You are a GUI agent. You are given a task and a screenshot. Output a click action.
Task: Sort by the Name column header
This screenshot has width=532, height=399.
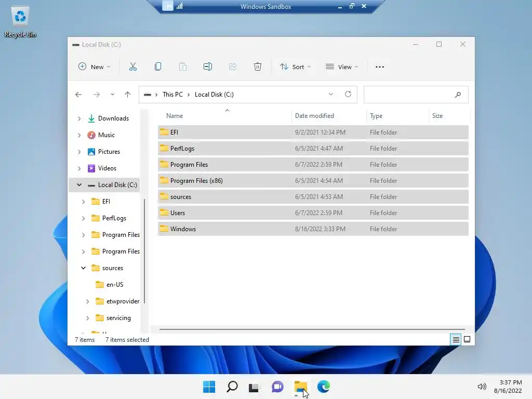click(x=224, y=116)
